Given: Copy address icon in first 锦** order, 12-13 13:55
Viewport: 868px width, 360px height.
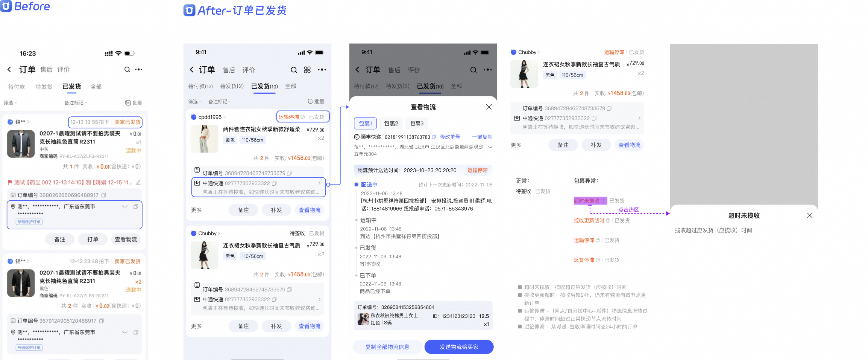Looking at the screenshot, I should 136,206.
